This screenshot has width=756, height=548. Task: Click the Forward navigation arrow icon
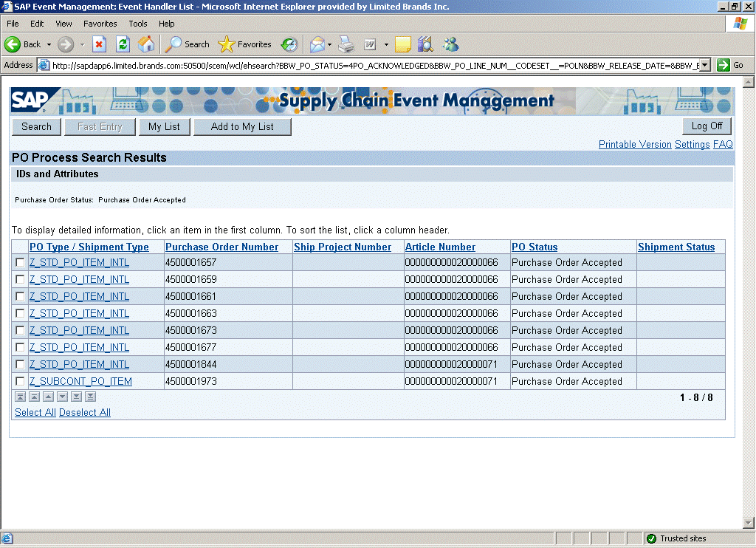pos(66,44)
